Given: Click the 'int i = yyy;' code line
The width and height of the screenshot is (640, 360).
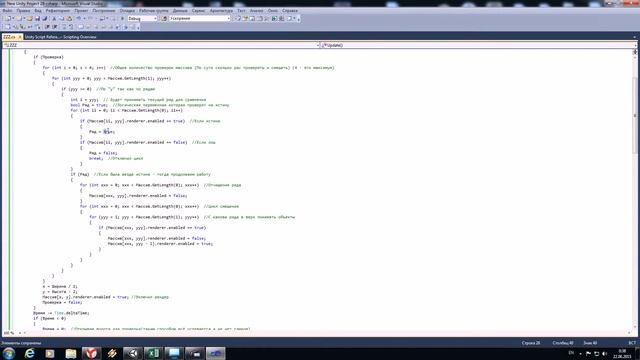Looking at the screenshot, I should (84, 100).
